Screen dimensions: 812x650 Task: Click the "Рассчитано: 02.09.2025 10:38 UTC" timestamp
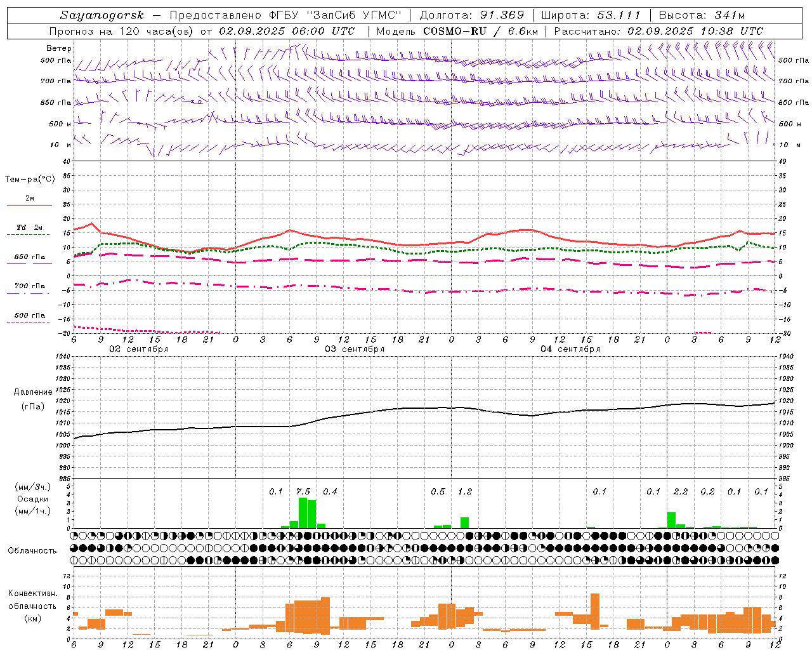point(658,31)
